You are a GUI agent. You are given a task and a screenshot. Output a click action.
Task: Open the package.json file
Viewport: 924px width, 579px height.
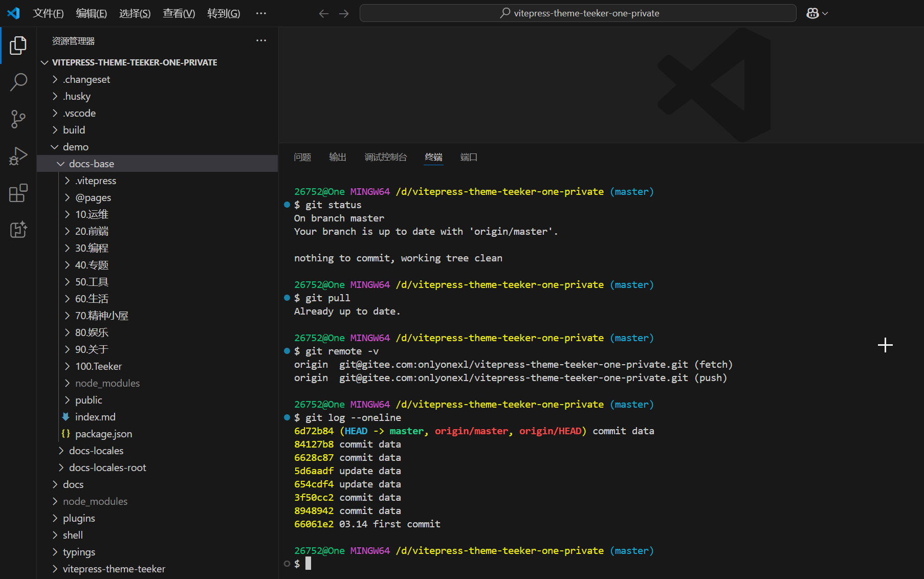point(158,434)
